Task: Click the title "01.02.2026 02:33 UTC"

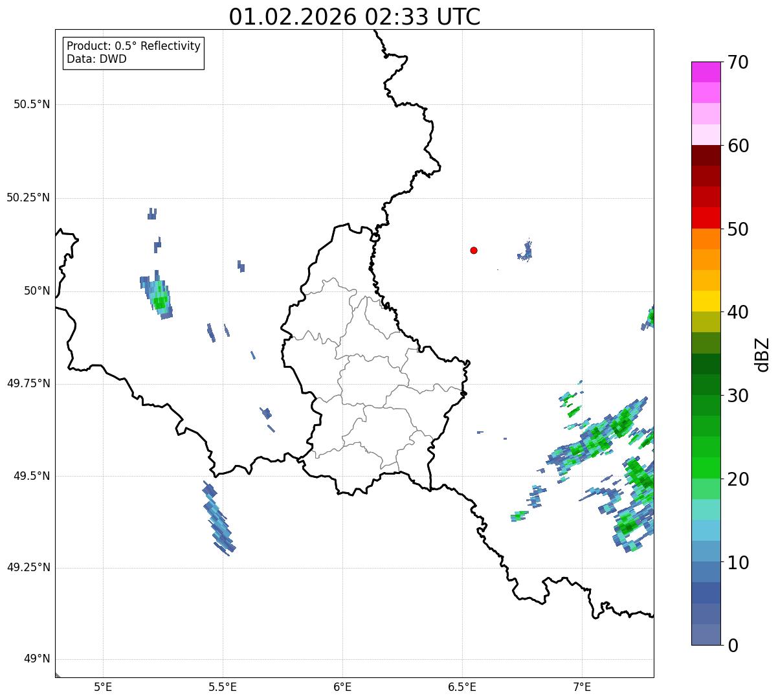Action: click(x=355, y=17)
